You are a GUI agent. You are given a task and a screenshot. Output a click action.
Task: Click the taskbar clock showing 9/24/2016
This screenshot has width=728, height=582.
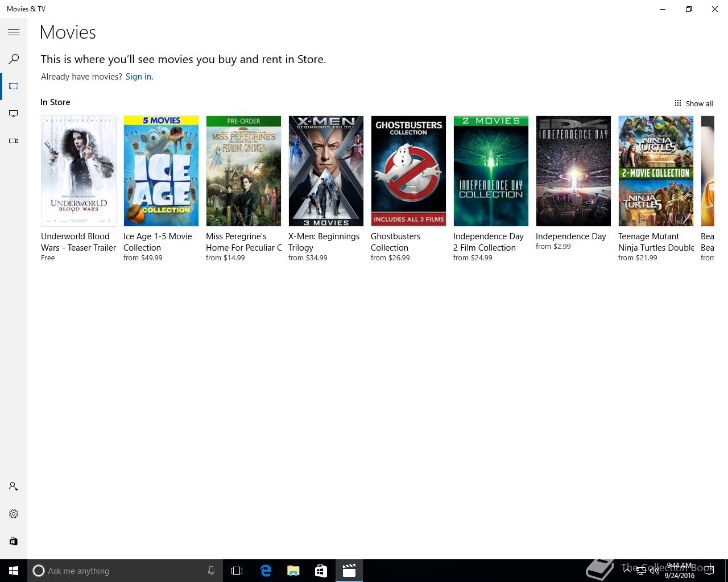680,571
